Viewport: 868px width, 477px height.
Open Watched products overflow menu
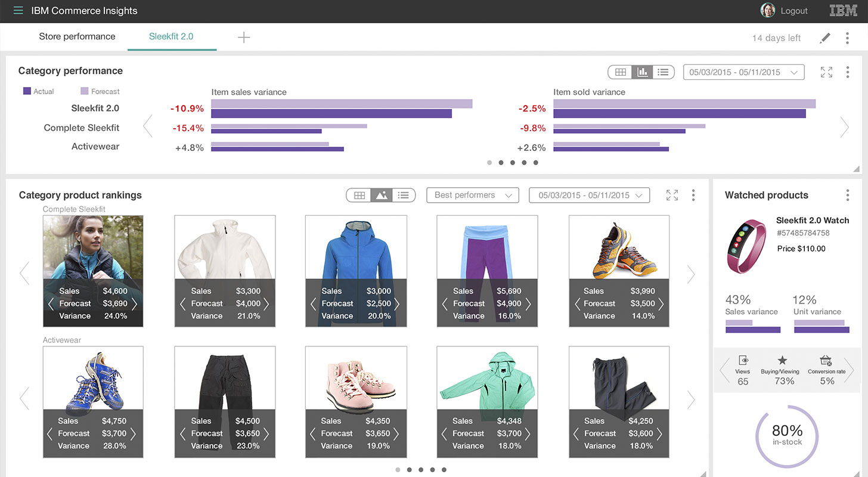[x=848, y=196]
